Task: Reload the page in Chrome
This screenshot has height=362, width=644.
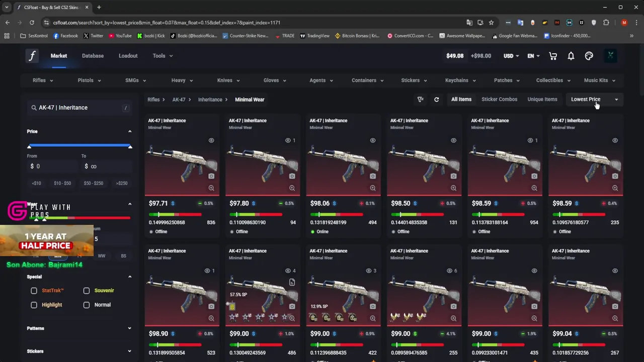Action: pyautogui.click(x=32, y=23)
